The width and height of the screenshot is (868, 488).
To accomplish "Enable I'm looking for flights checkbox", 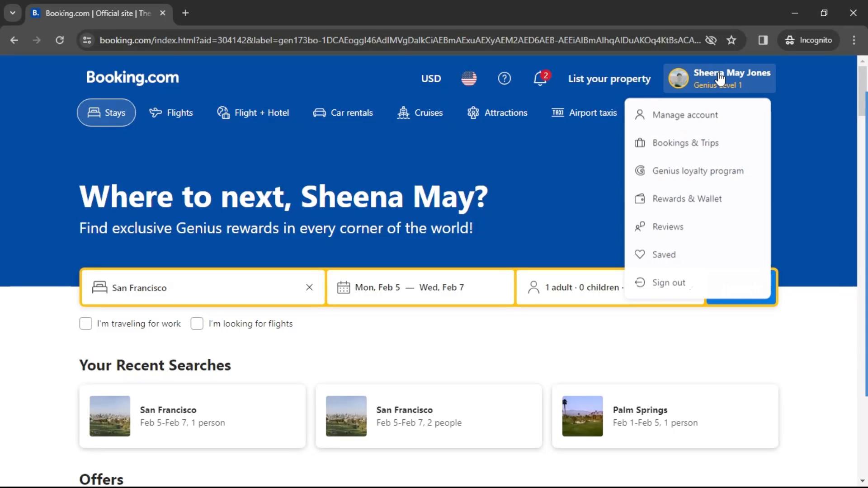I will coord(197,323).
